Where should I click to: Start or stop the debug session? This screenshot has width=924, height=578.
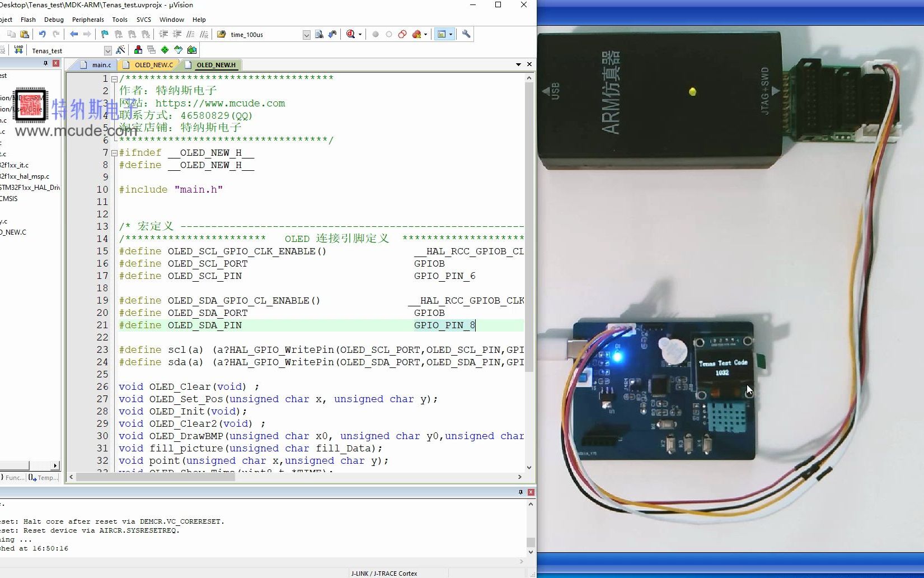pyautogui.click(x=351, y=34)
